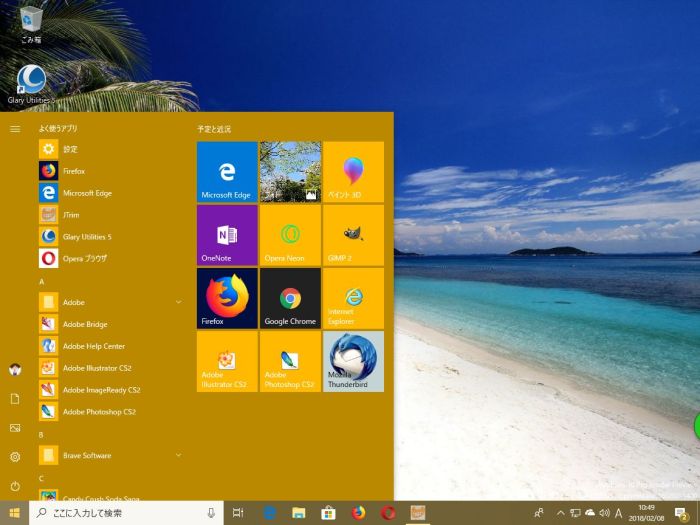The width and height of the screenshot is (700, 525).
Task: Open JTrim from the most-used list
Action: pos(70,215)
